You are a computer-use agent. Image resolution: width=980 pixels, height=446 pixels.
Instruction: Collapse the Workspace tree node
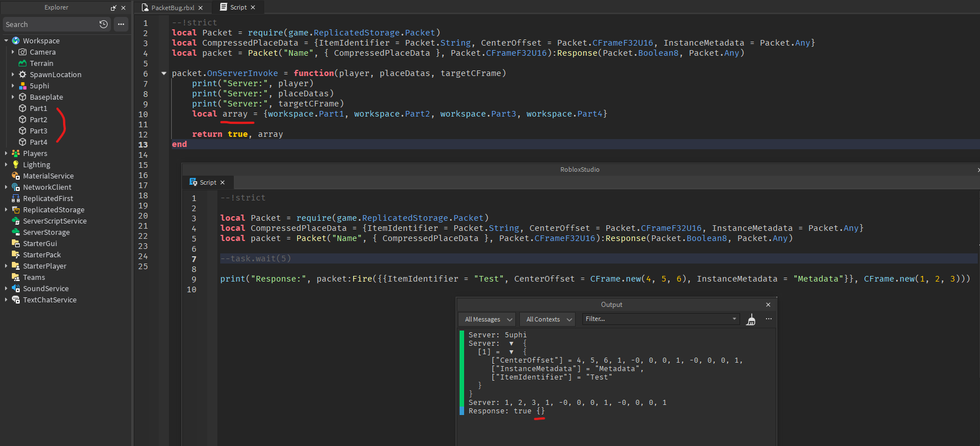coord(6,41)
